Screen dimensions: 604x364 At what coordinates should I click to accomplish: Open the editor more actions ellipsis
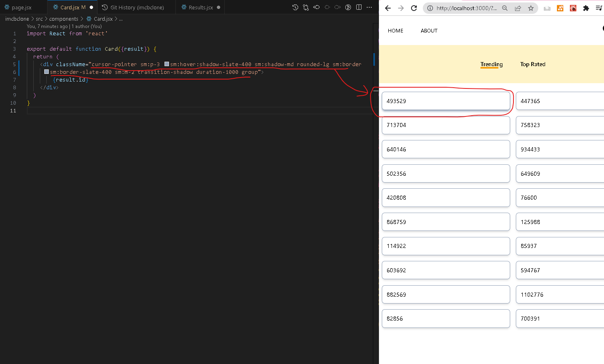[369, 7]
